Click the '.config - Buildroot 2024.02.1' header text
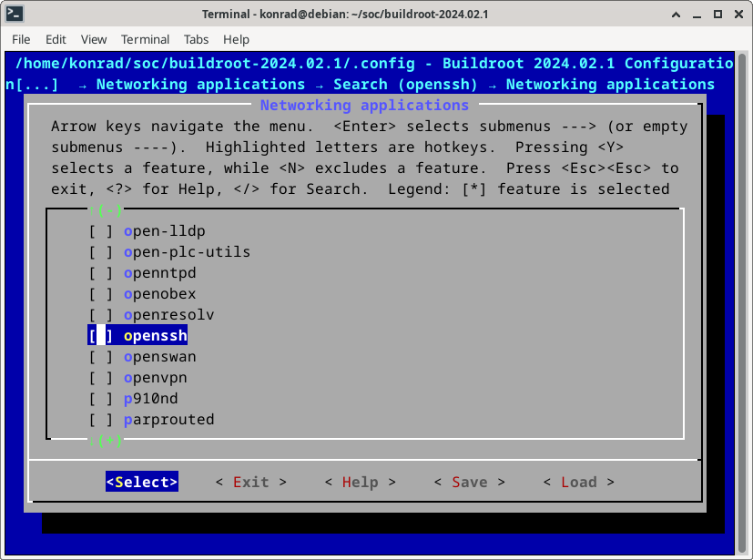This screenshot has width=753, height=560. [x=483, y=64]
